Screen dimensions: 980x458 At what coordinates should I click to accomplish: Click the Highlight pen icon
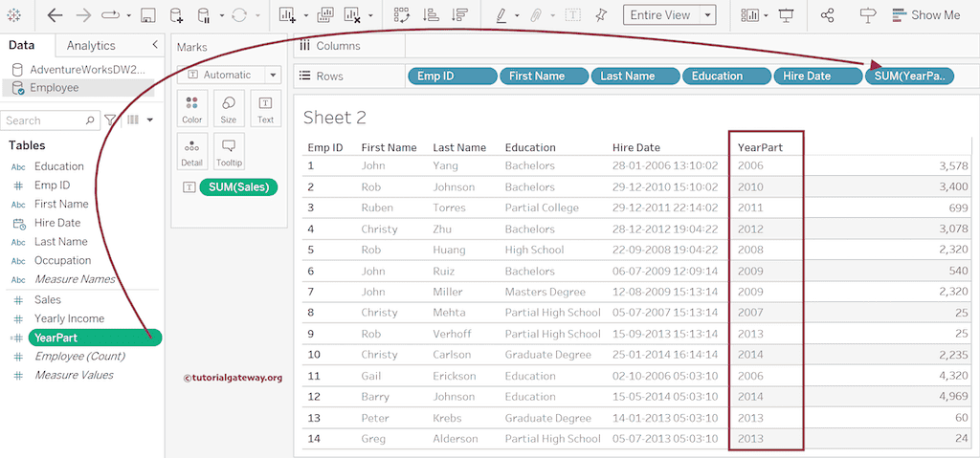tap(501, 15)
